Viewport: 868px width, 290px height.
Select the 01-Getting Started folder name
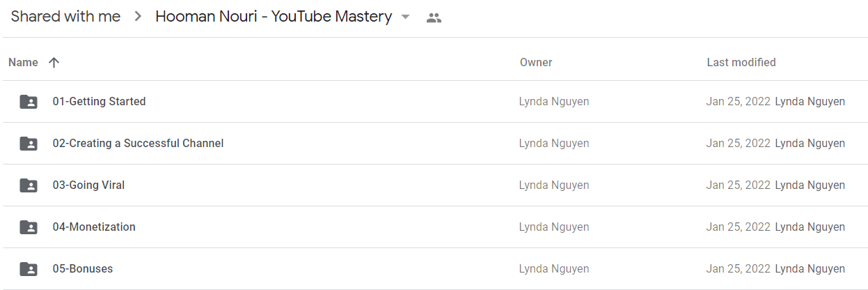(99, 102)
